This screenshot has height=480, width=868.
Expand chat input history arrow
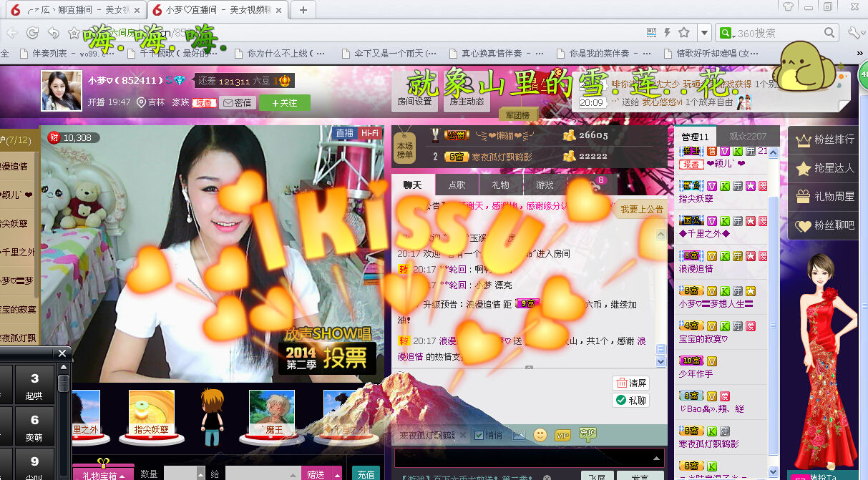[x=657, y=457]
